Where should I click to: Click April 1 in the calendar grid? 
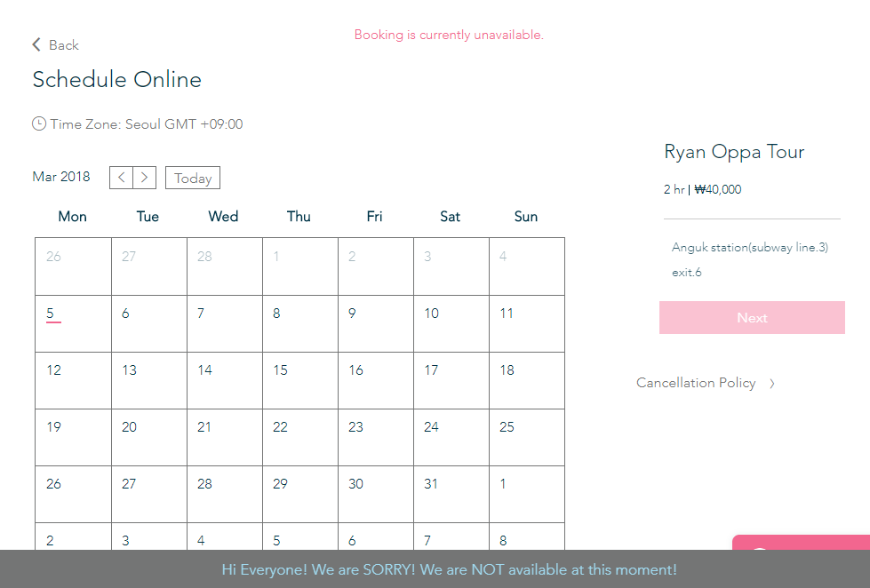[x=526, y=494]
